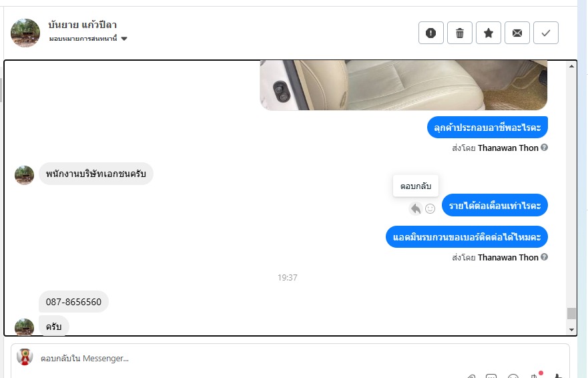Mark conversation unread with envelope icon
The width and height of the screenshot is (588, 378).
pyautogui.click(x=517, y=33)
